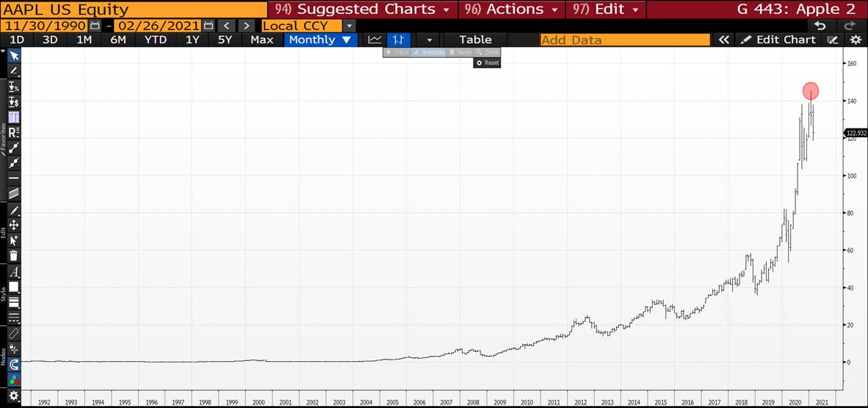Click the pencil edit annotation tool
Image resolution: width=868 pixels, height=408 pixels.
14,210
